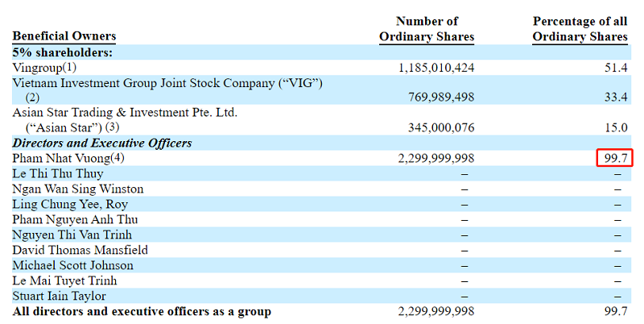
Task: Click Pham Nhat Vuong's 2,299,999,998 share count
Action: point(436,158)
